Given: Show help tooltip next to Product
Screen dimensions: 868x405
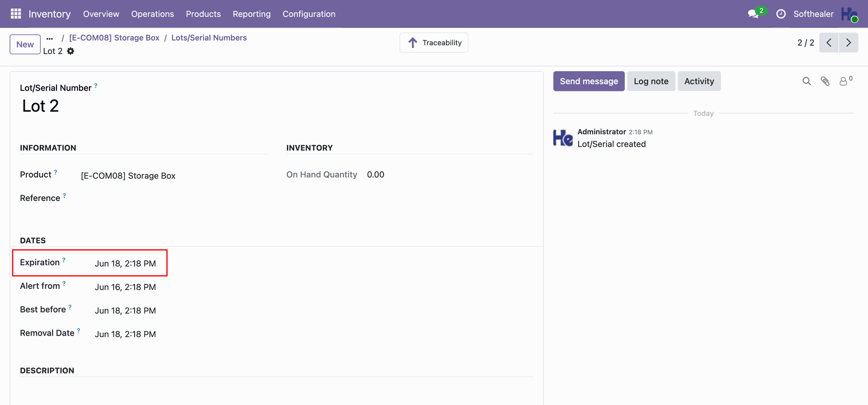Looking at the screenshot, I should pos(56,172).
